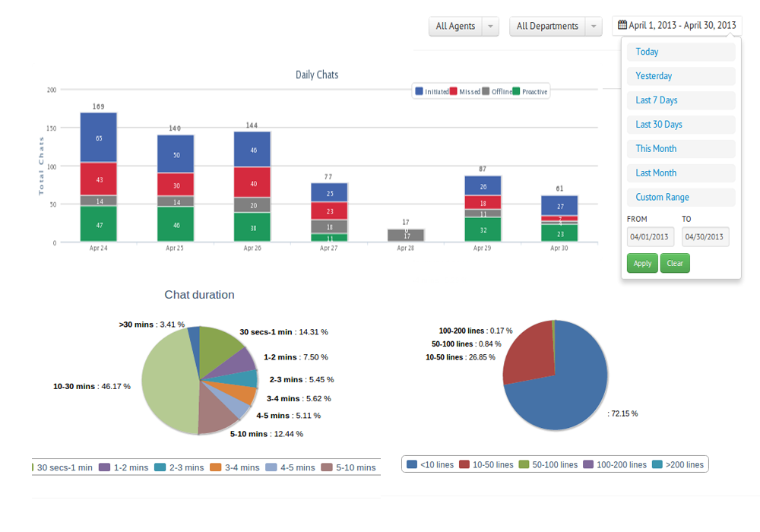The height and width of the screenshot is (532, 760).
Task: Click the green Apply button
Action: (642, 263)
